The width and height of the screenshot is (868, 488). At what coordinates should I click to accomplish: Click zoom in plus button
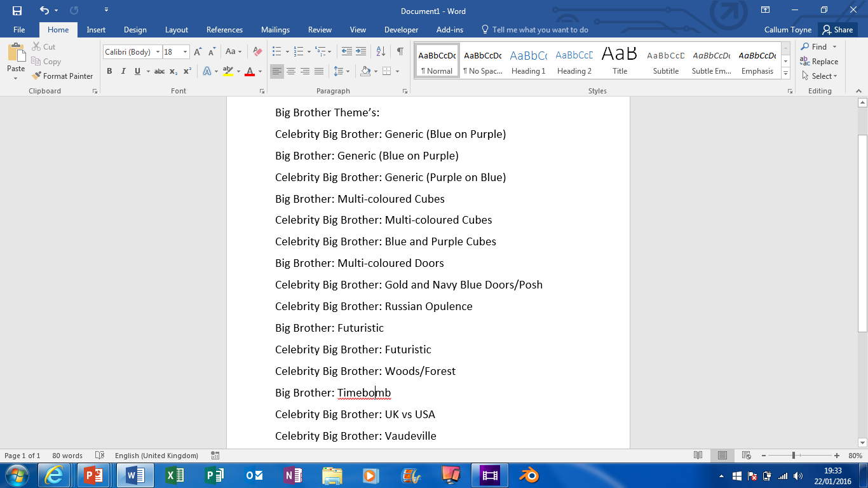pos(836,456)
